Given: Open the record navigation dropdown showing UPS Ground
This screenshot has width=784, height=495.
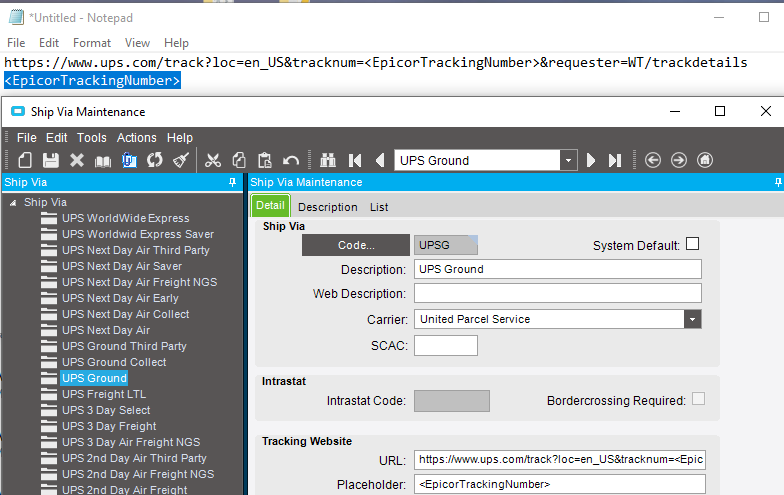Looking at the screenshot, I should (x=568, y=160).
